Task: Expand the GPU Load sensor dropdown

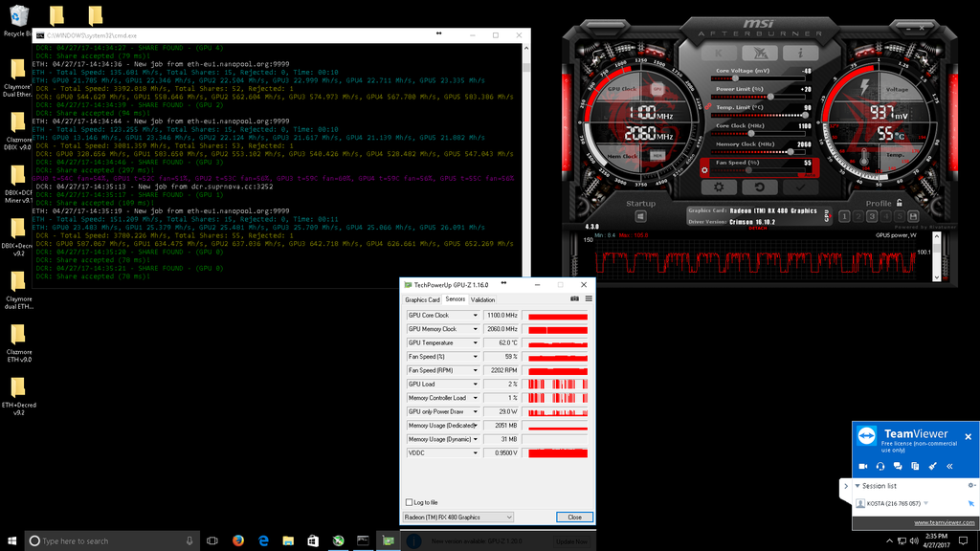Action: tap(475, 385)
